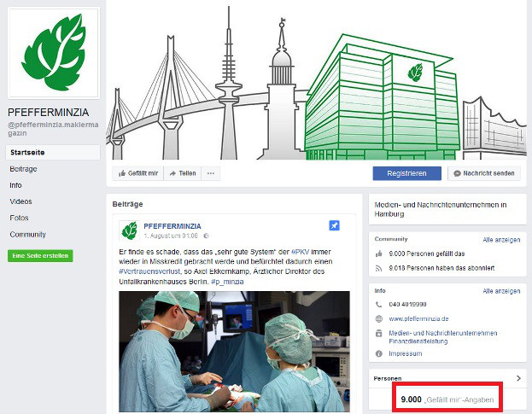Image resolution: width=532 pixels, height=414 pixels.
Task: Open the three-dots more options menu
Action: pos(211,173)
